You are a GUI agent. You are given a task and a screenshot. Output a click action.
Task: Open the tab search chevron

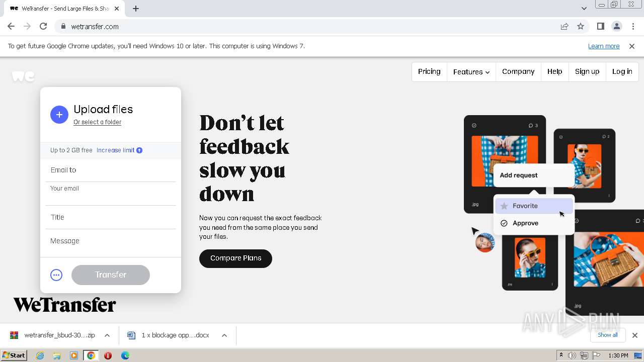pyautogui.click(x=584, y=9)
